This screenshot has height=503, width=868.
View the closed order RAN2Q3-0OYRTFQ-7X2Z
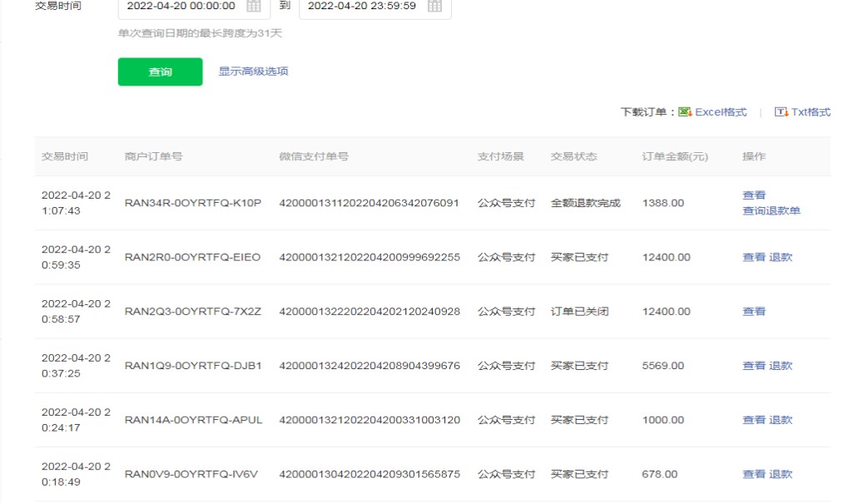tap(754, 312)
